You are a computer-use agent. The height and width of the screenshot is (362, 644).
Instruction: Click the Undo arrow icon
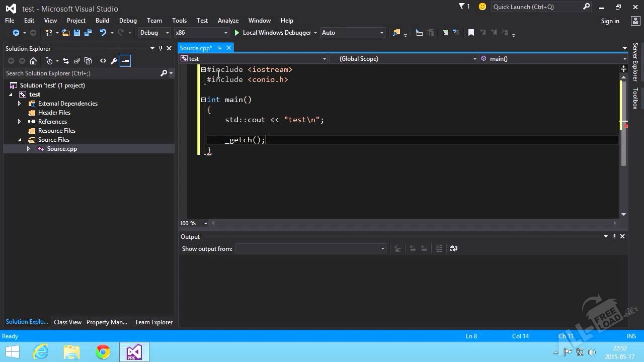coord(103,33)
